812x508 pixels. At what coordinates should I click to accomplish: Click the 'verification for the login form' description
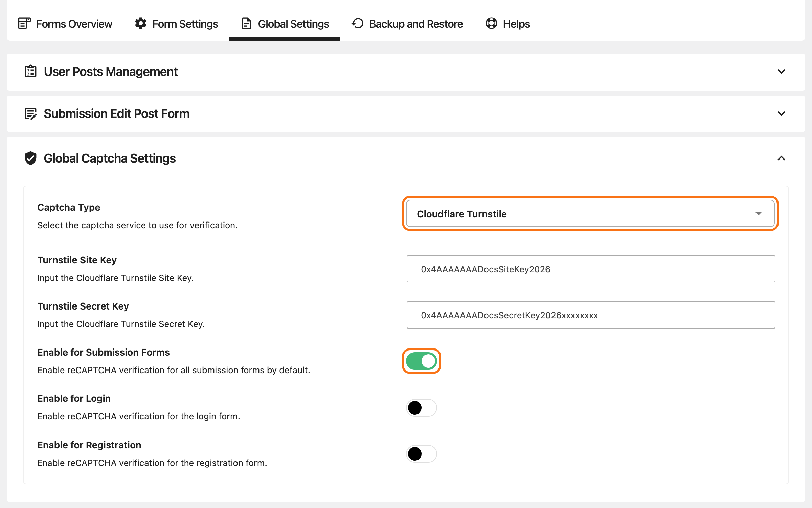tap(139, 416)
